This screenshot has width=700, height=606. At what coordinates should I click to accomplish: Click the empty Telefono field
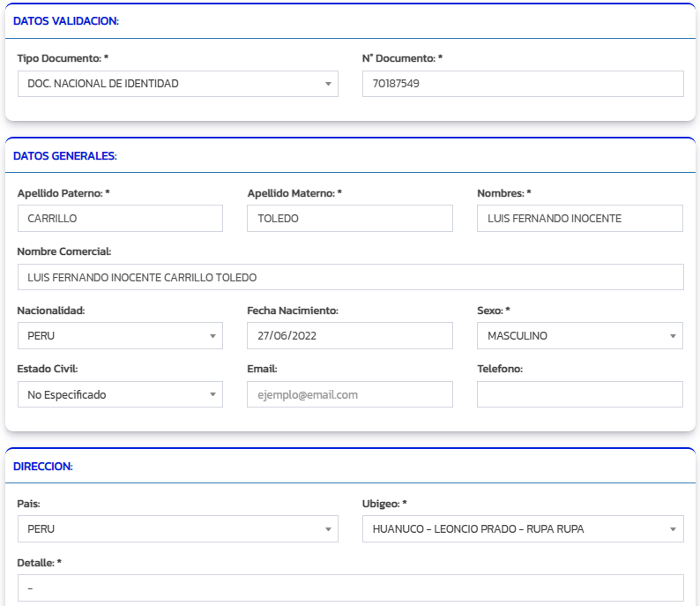(x=580, y=394)
